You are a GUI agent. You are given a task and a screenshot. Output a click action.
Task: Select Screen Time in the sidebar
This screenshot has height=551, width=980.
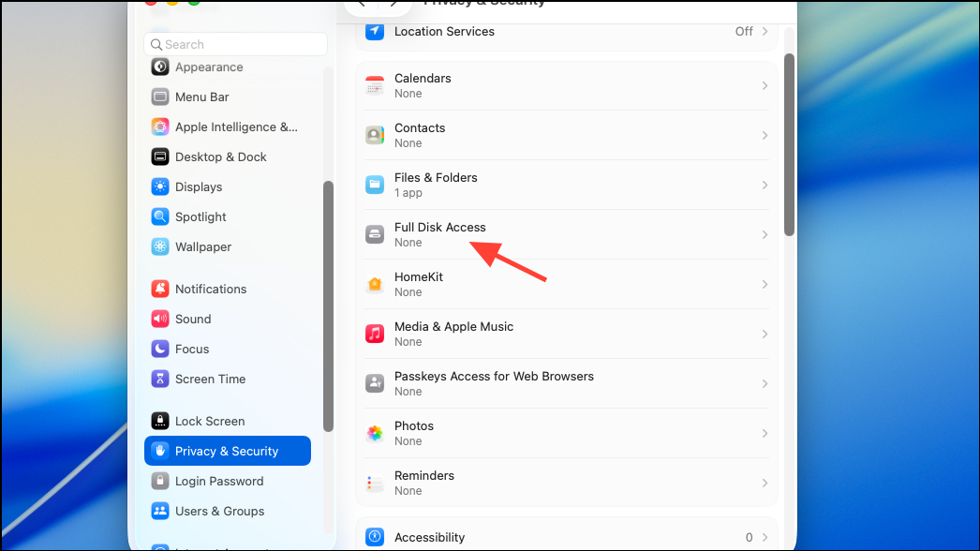tap(228, 379)
